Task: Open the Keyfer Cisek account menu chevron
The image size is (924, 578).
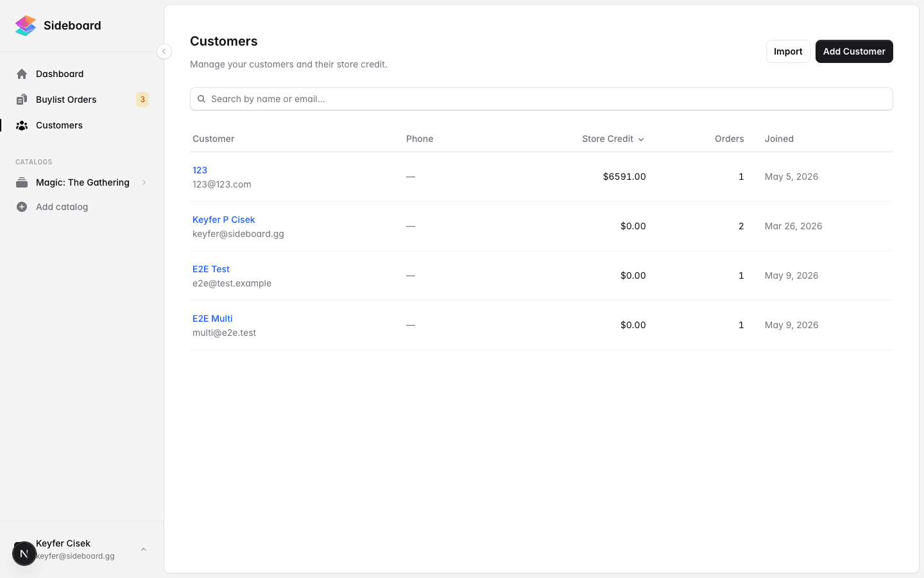Action: coord(144,549)
